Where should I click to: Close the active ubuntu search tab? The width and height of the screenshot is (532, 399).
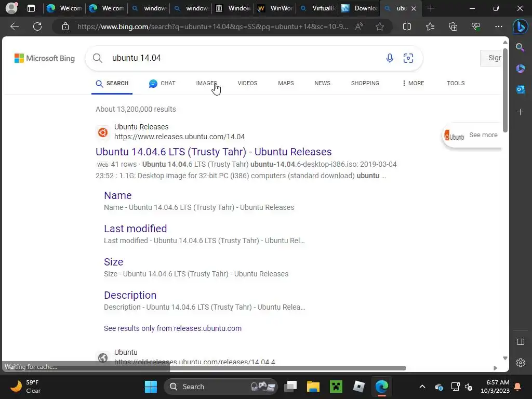pyautogui.click(x=414, y=8)
